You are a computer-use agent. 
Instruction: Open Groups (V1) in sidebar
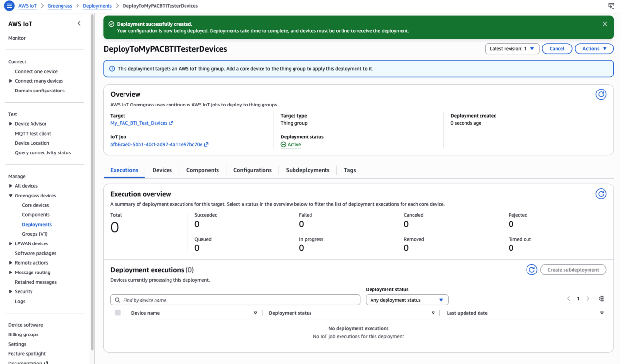[35, 234]
